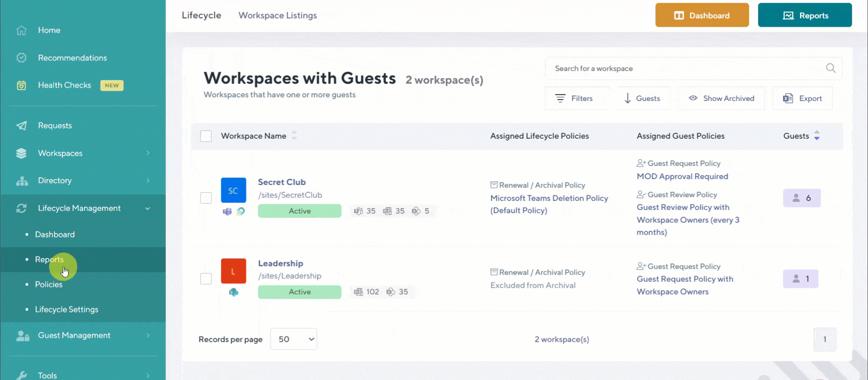The width and height of the screenshot is (868, 380).
Task: Click the Excel icon on Export button
Action: pos(788,98)
